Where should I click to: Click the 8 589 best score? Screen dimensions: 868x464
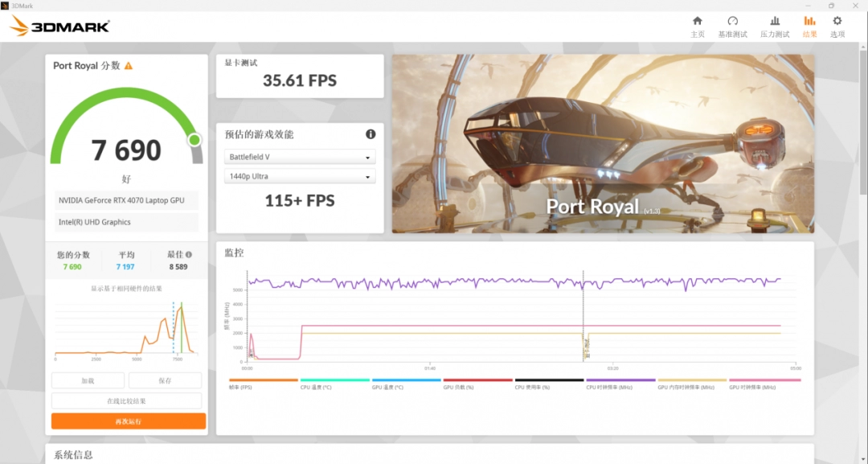(x=178, y=267)
